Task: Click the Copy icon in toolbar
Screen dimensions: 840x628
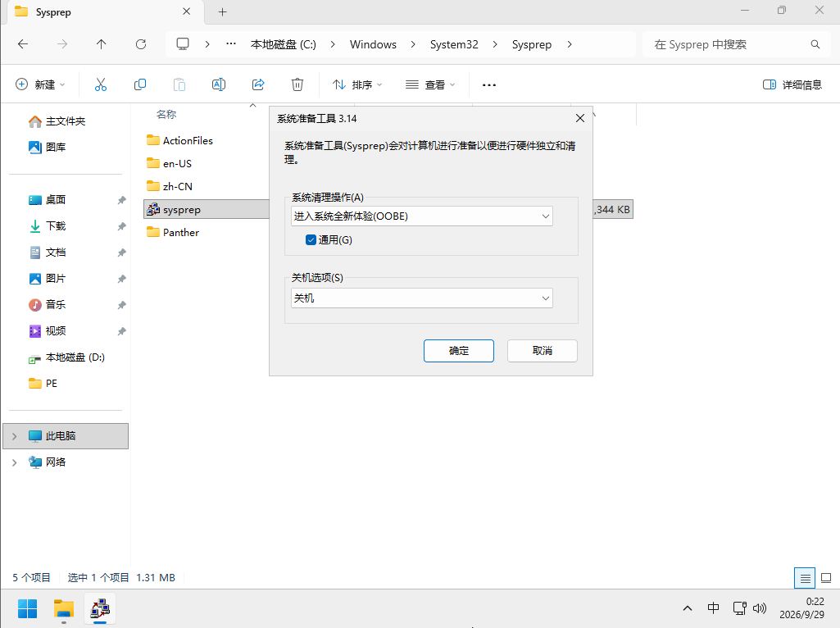Action: [140, 84]
